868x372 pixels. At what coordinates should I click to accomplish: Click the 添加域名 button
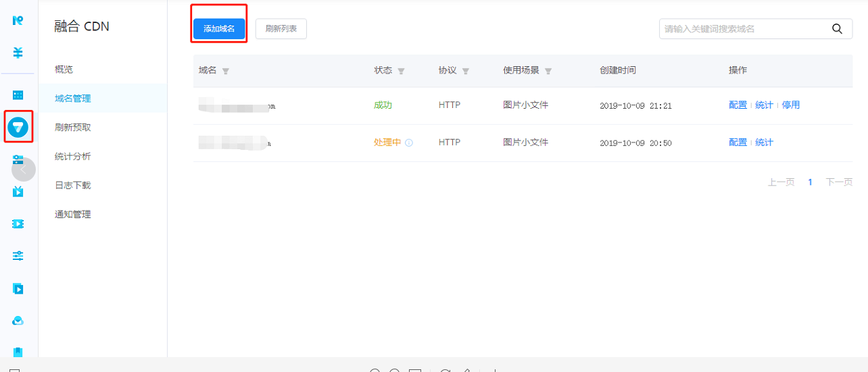219,29
